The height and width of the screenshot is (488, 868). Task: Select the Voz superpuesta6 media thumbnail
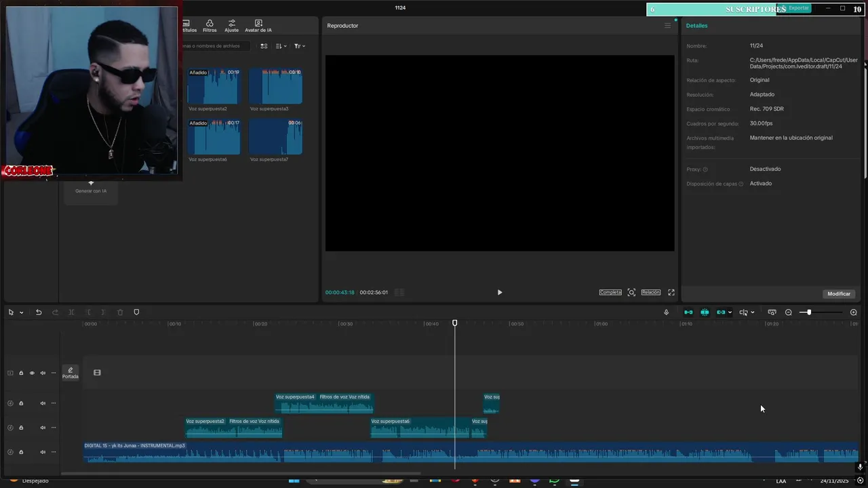click(x=214, y=137)
